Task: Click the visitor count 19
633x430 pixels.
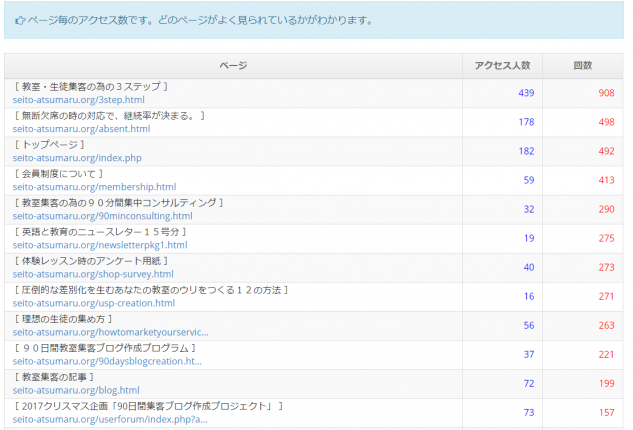Action: point(529,238)
